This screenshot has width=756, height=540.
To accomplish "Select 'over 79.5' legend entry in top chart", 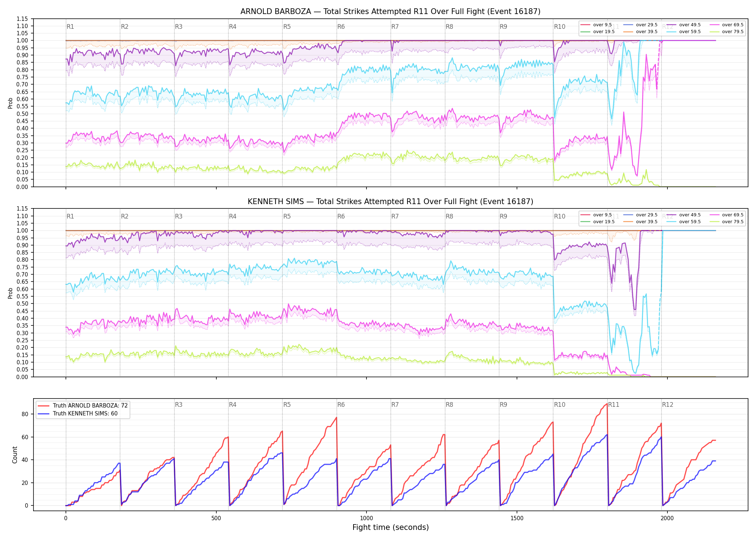I will [x=726, y=32].
